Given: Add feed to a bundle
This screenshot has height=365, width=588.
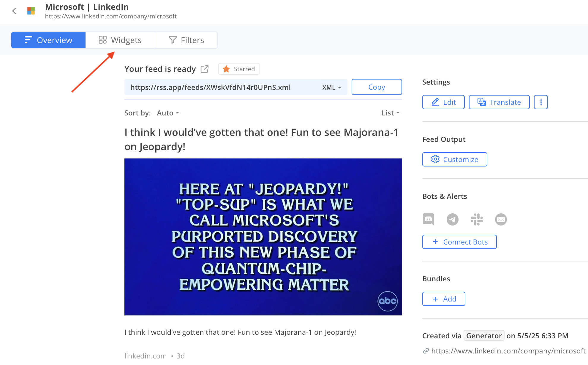Looking at the screenshot, I should coord(444,299).
